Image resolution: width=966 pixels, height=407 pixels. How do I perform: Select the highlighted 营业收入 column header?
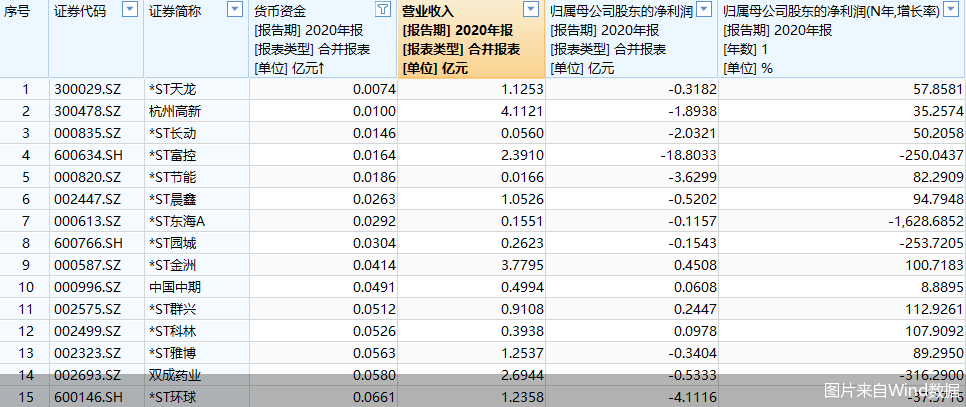pyautogui.click(x=471, y=39)
